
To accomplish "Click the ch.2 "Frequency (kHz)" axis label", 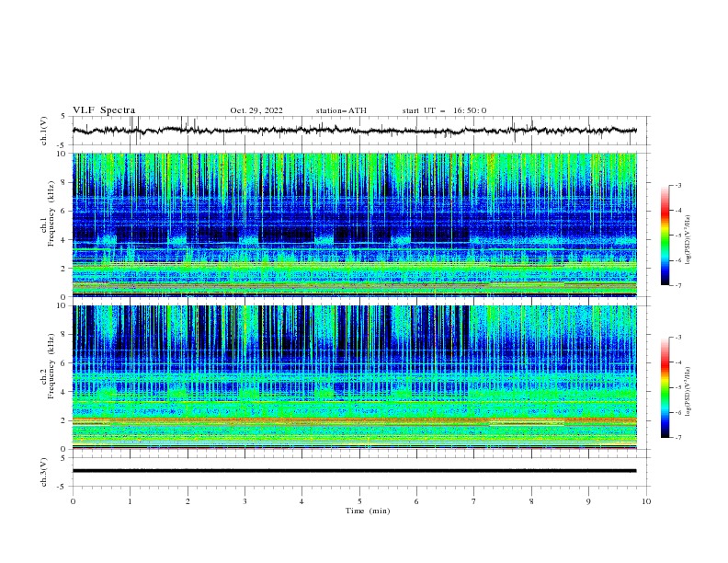I will tap(51, 366).
